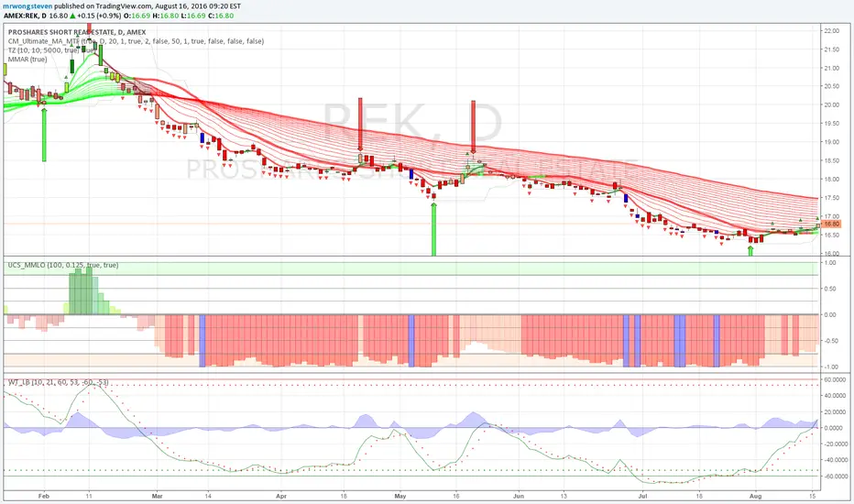Open the mrwongsteven author link
The image size is (854, 504).
[x=27, y=6]
